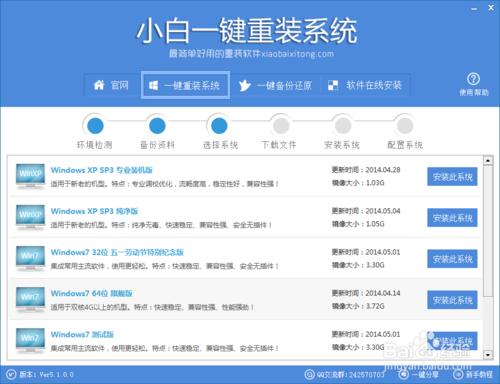Image resolution: width=500 pixels, height=384 pixels.
Task: Open the 软件在线安装 tab
Action: [x=365, y=86]
